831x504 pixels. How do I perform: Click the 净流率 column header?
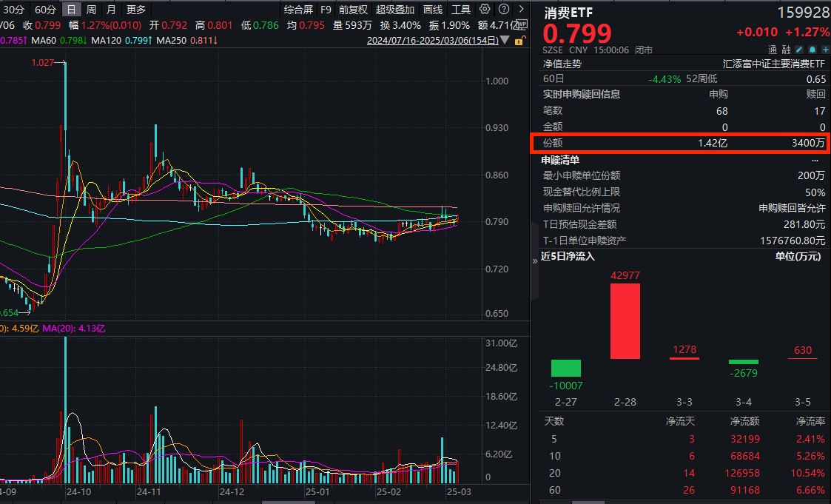[810, 421]
